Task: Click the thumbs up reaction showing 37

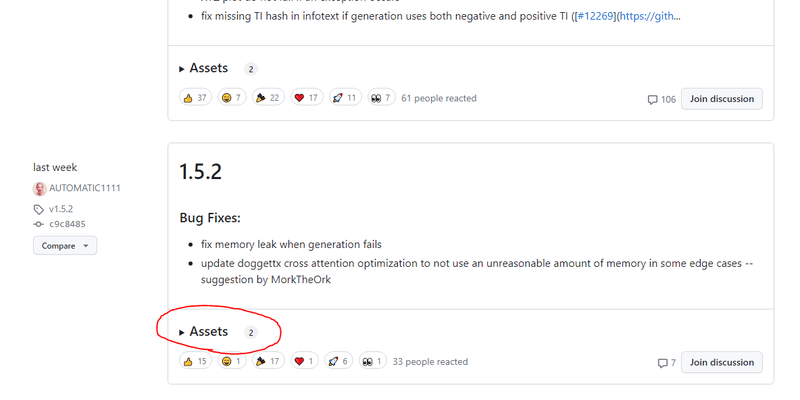Action: [x=195, y=97]
